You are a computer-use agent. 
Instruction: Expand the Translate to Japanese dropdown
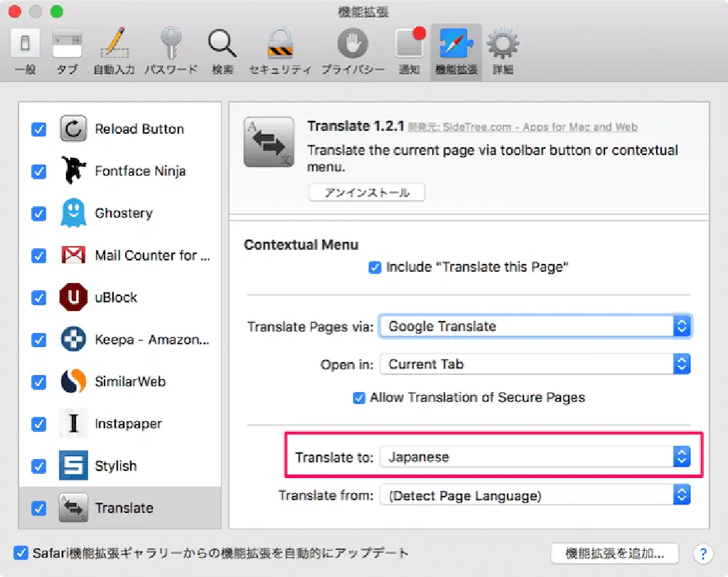[x=535, y=457]
